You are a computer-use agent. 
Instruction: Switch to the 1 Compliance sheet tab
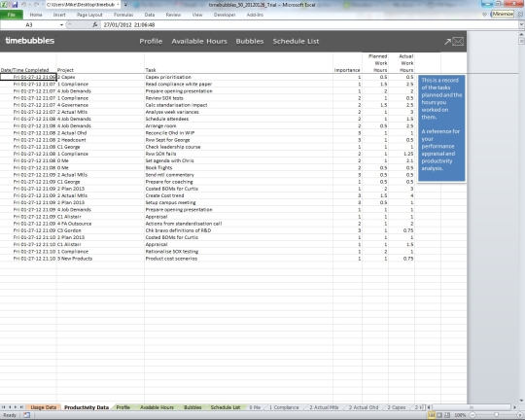284,407
